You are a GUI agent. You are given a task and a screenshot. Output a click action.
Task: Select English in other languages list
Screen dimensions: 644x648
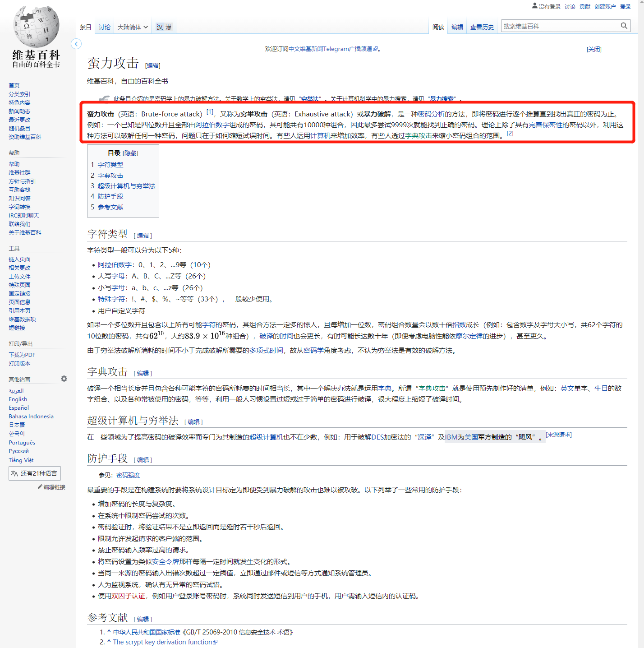(18, 399)
